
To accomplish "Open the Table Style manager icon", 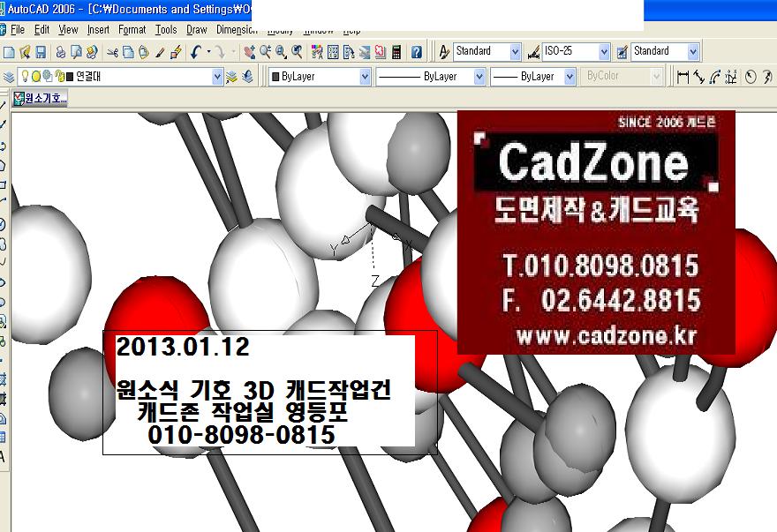I will pyautogui.click(x=622, y=51).
